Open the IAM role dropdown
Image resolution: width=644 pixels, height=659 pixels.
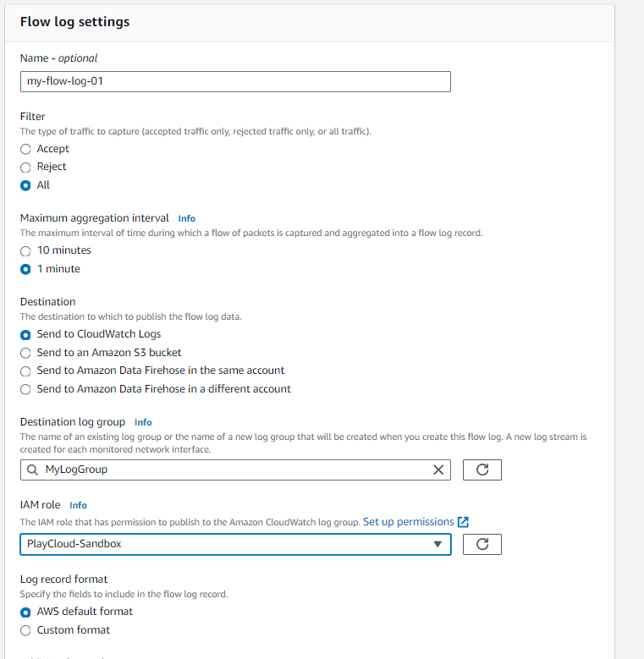(x=234, y=544)
